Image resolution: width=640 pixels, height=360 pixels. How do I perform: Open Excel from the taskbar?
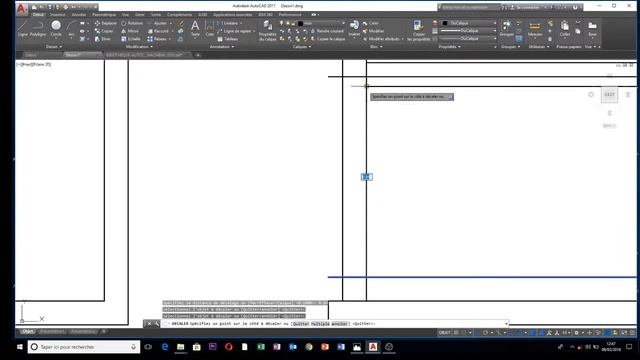[260, 347]
